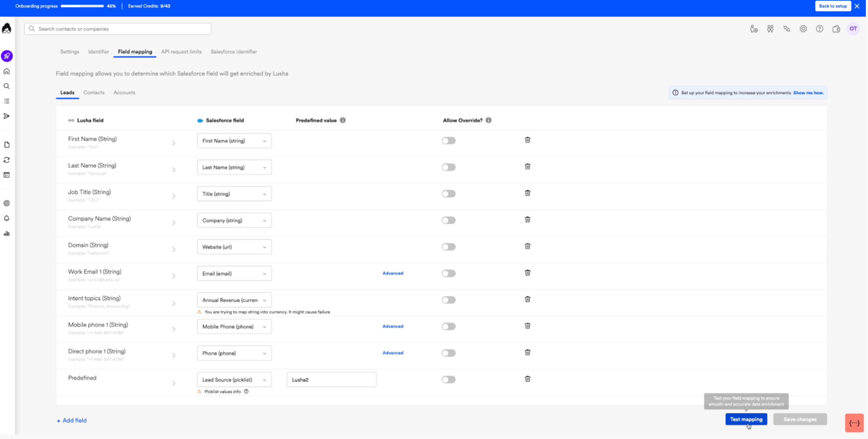
Task: Click the trash icon for Intent topics row
Action: [527, 299]
